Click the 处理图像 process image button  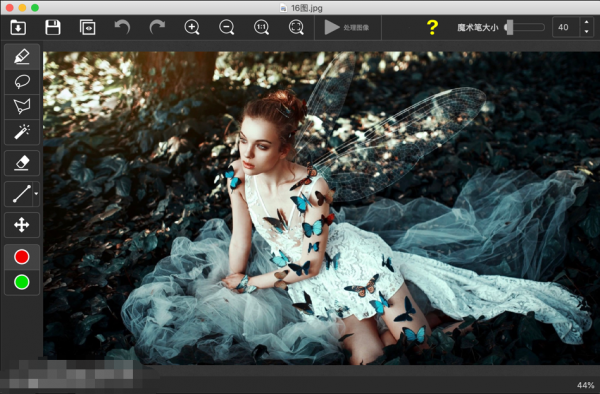pos(347,28)
